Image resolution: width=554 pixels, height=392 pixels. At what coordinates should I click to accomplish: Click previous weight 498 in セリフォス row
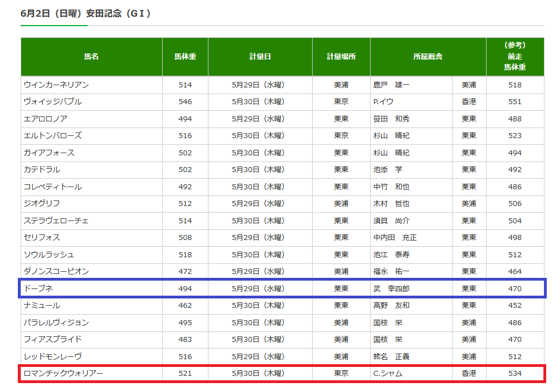pos(515,237)
